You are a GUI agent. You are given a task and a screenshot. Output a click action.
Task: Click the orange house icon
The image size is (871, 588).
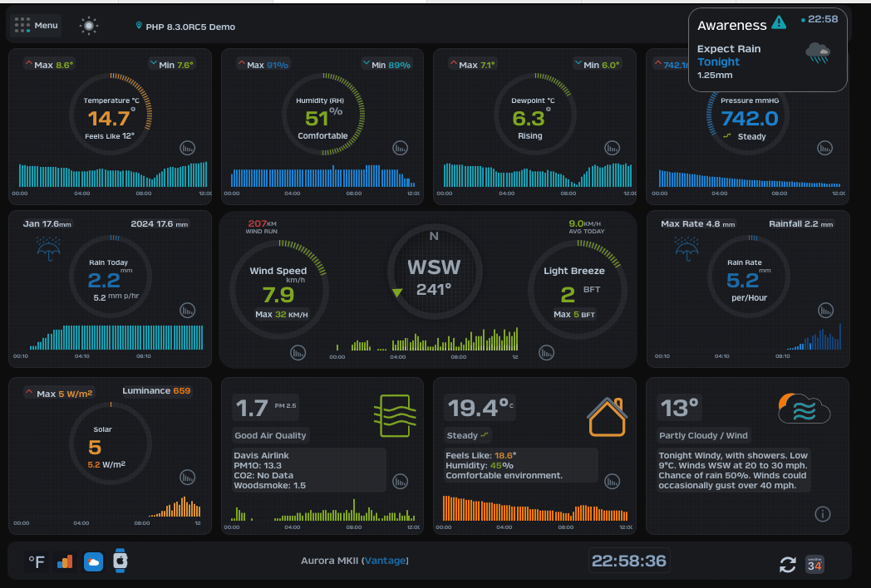(608, 417)
